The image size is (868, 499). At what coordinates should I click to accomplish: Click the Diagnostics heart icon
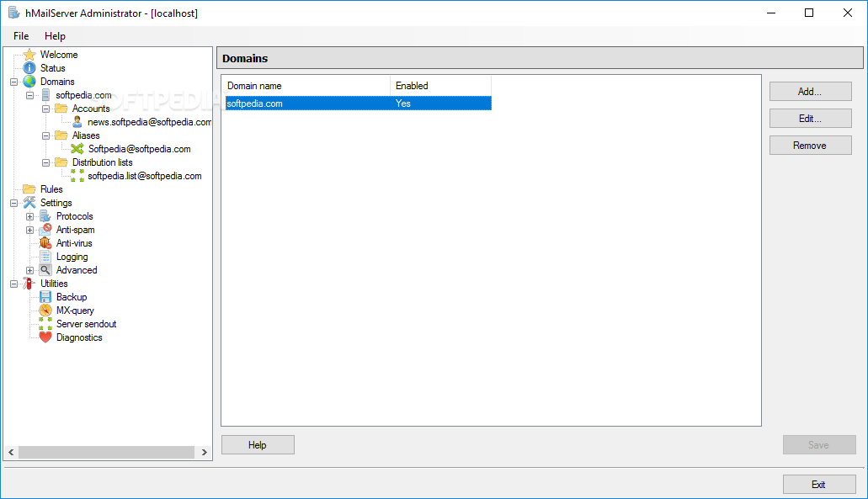click(x=45, y=337)
